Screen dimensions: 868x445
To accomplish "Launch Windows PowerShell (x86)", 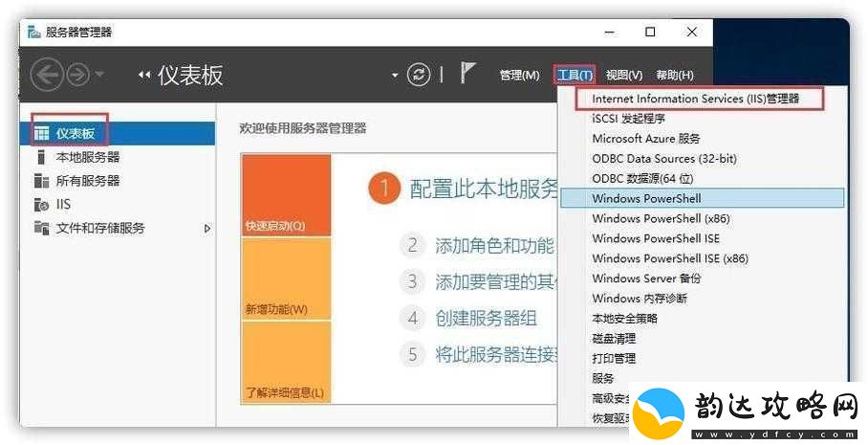I will (661, 218).
